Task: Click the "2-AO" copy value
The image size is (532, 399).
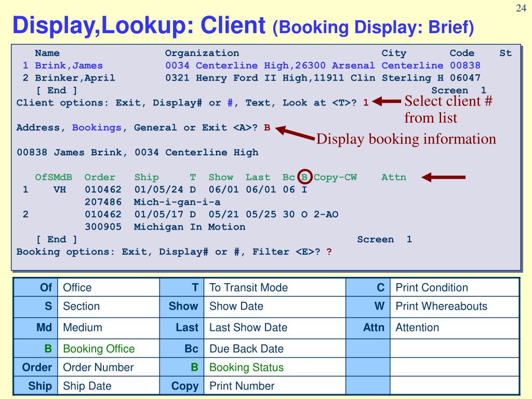Action: tap(326, 215)
